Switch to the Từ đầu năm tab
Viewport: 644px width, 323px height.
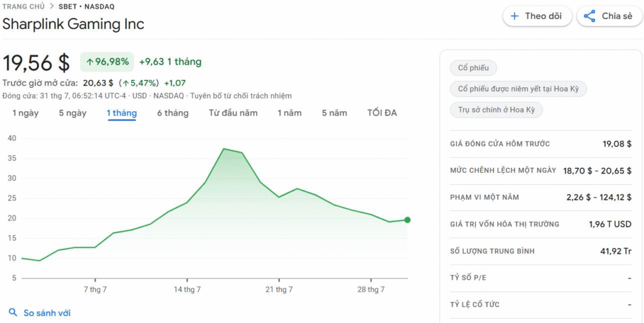233,113
